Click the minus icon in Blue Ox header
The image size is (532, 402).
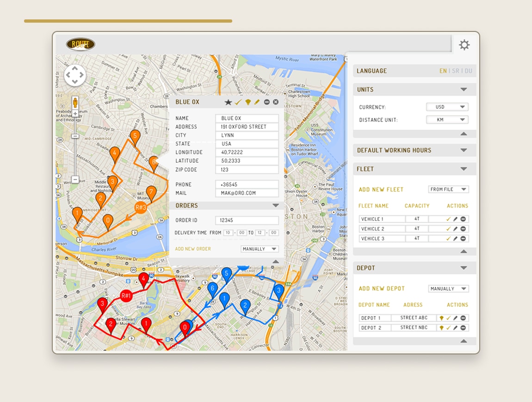point(266,102)
